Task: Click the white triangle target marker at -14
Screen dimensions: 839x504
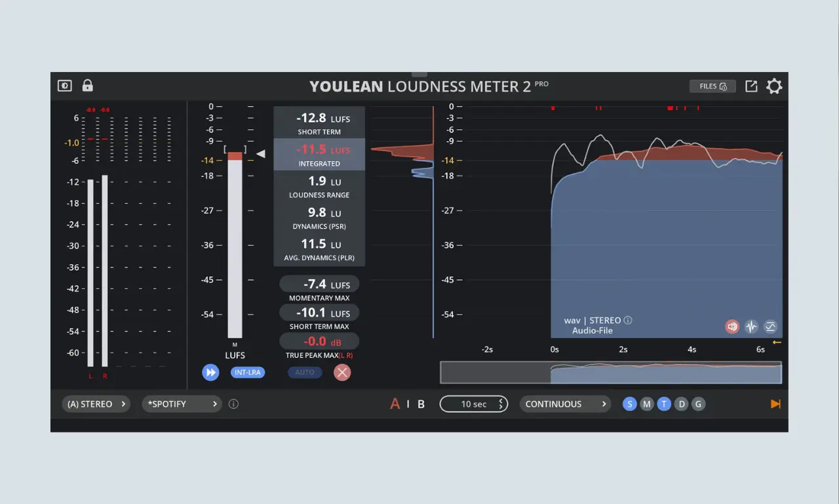Action: (x=260, y=154)
